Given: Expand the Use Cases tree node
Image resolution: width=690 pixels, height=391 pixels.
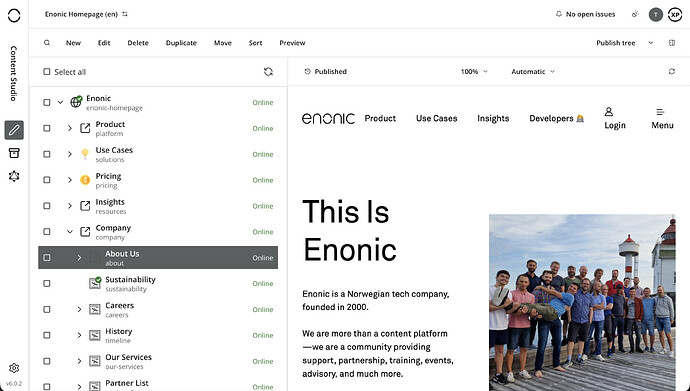Looking at the screenshot, I should (x=70, y=154).
